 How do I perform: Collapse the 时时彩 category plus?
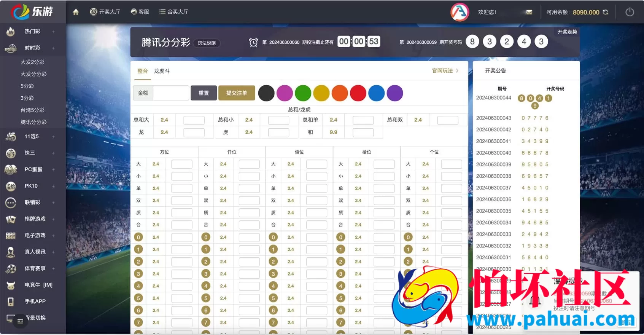(x=53, y=48)
